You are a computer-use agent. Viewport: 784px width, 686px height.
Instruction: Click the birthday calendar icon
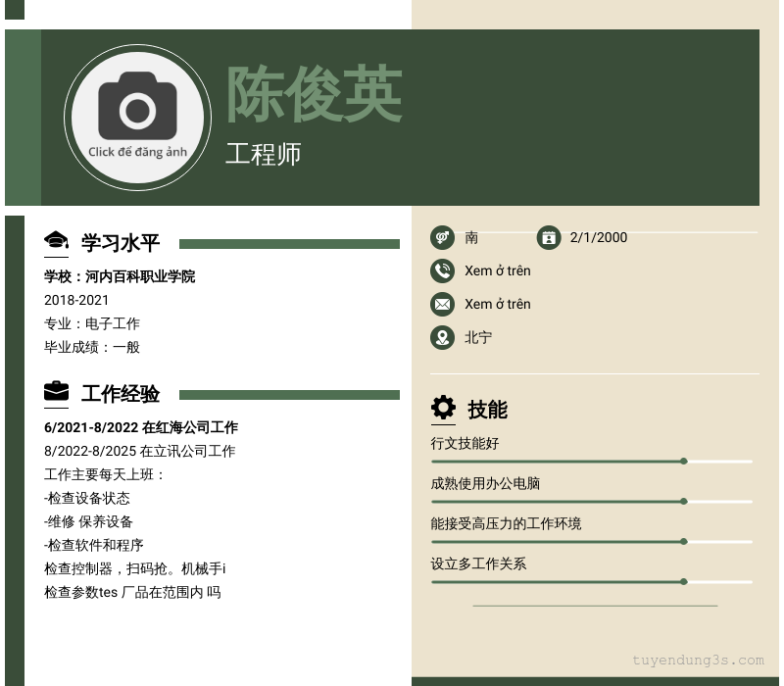click(549, 237)
